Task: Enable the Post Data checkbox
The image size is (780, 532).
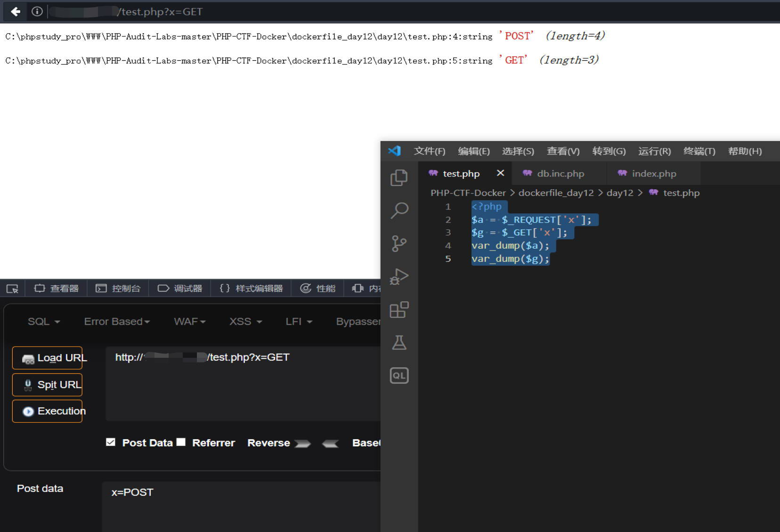Action: (111, 442)
